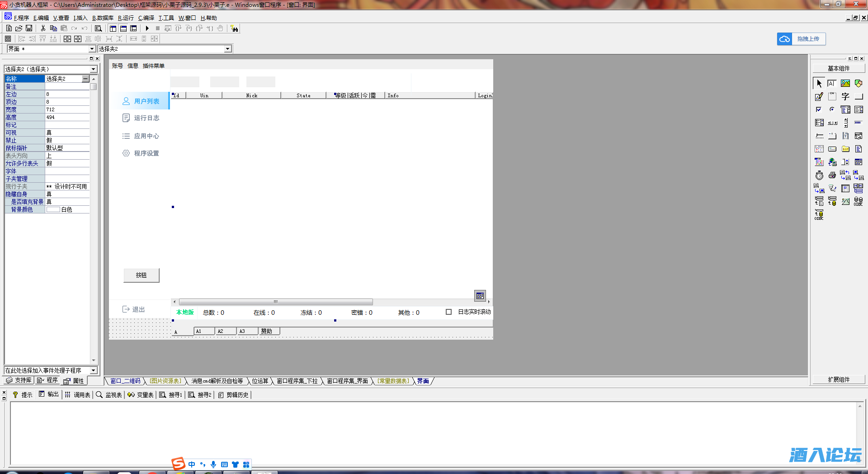Image resolution: width=868 pixels, height=474 pixels.
Task: Click the Run (play) toolbar icon
Action: click(x=147, y=28)
